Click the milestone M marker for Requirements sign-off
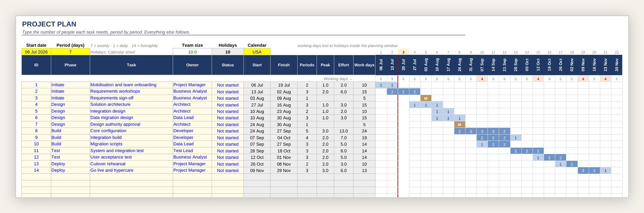Image resolution: width=644 pixels, height=213 pixels. pos(426,98)
